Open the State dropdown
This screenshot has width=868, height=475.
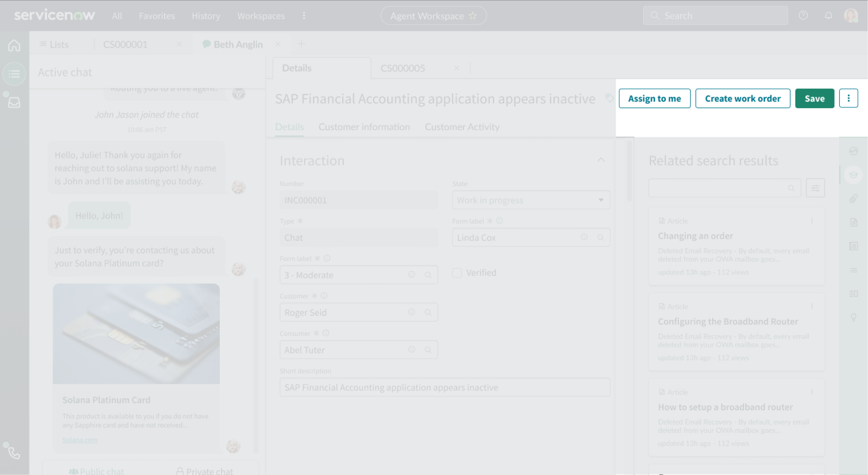[531, 200]
